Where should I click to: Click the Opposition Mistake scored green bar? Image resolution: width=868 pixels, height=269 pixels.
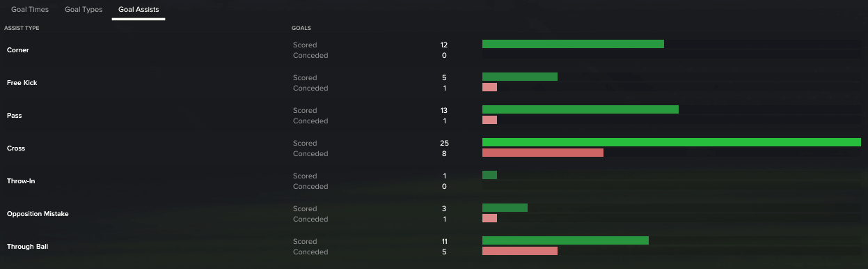(x=505, y=208)
